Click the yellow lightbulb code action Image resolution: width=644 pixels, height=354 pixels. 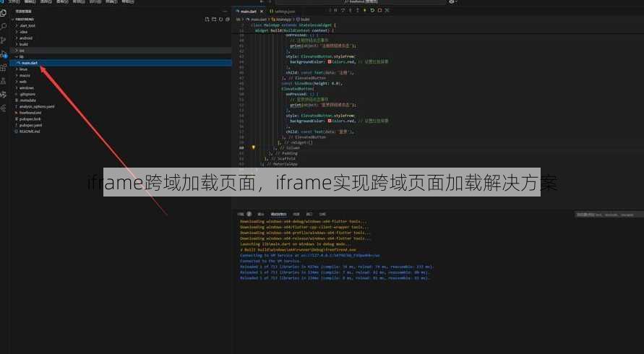tap(254, 147)
